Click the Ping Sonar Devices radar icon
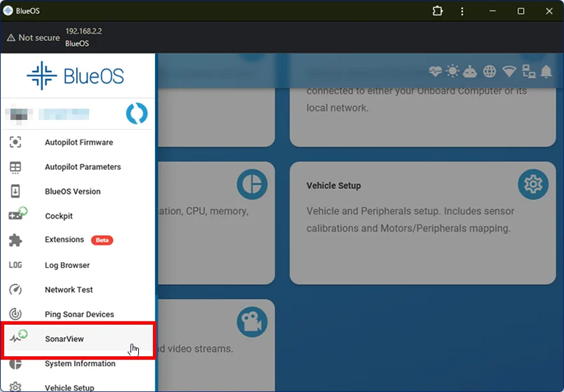Viewport: 564px width, 392px height. [x=15, y=314]
